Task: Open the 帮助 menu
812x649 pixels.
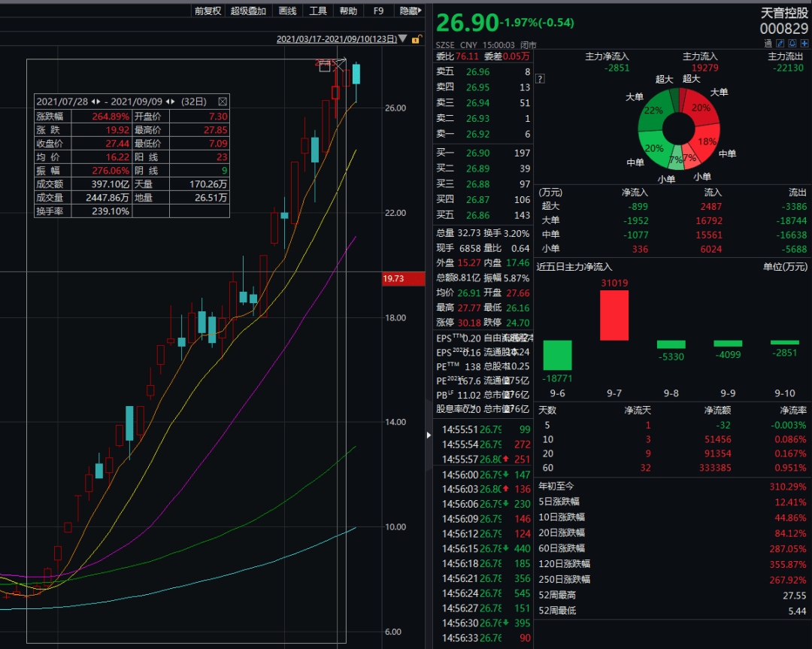Action: [348, 11]
